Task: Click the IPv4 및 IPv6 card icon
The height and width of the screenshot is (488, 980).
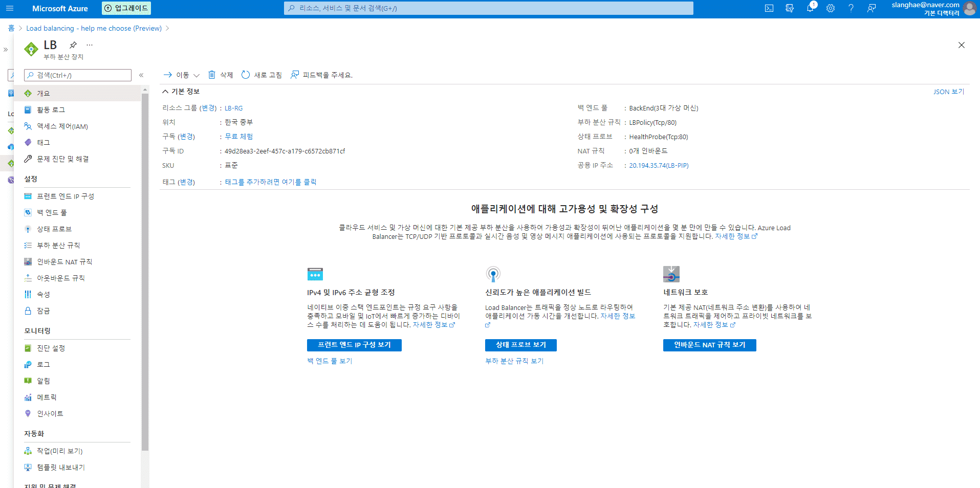Action: (315, 274)
